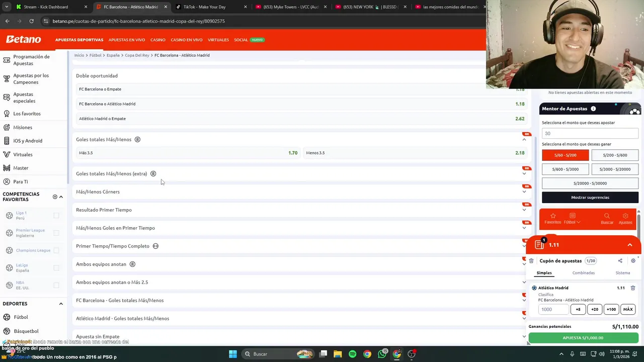Expand Goles totales Más/Menos (extra) market
Viewport: 644px width, 362px height.
[x=524, y=173]
